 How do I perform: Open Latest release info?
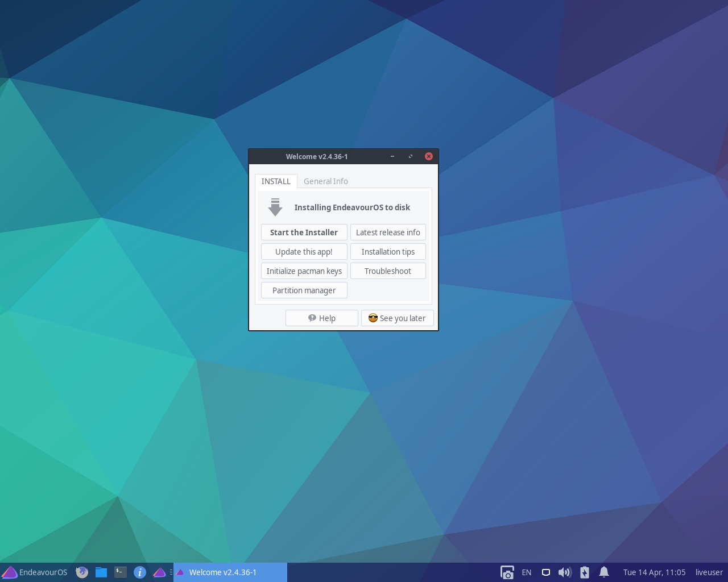tap(388, 232)
